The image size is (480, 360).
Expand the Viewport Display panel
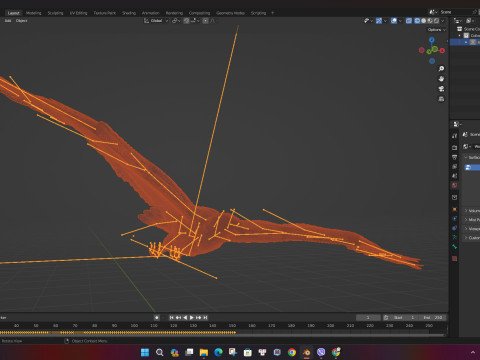coord(472,229)
